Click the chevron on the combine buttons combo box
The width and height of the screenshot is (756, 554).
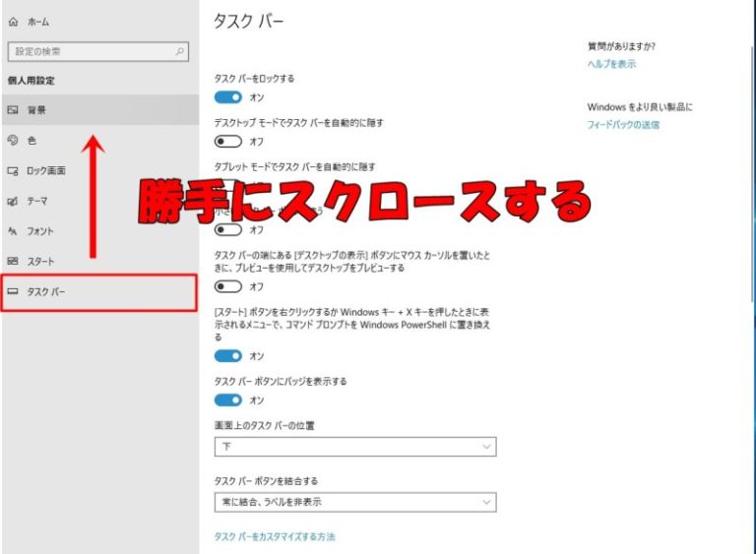click(486, 502)
